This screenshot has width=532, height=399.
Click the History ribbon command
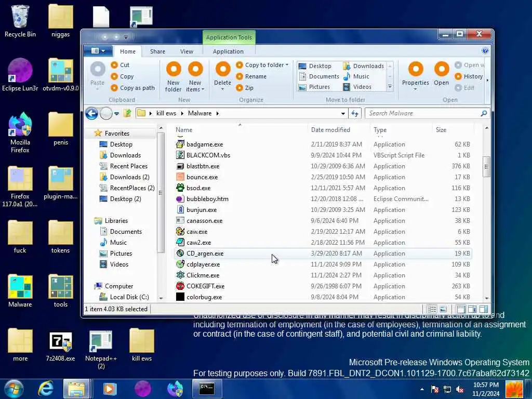click(x=469, y=76)
